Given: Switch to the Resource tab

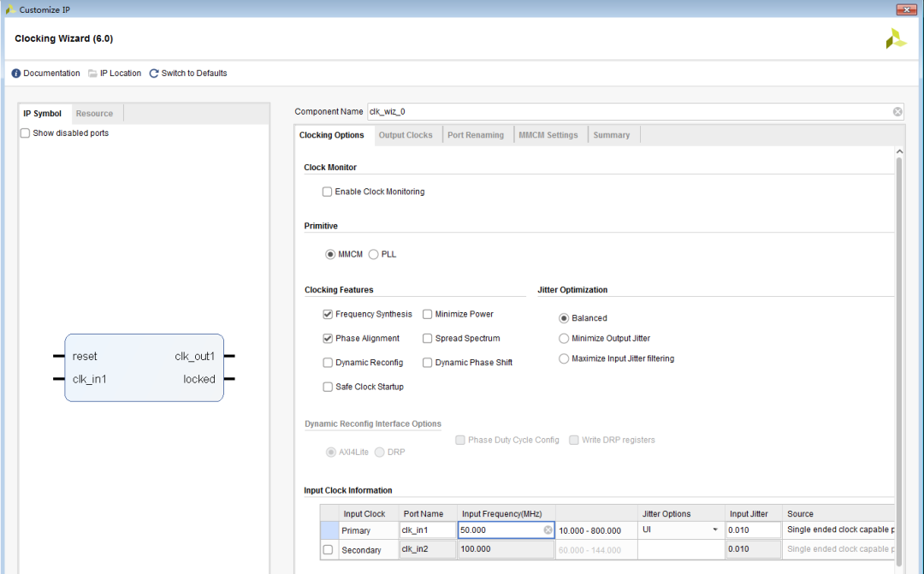Looking at the screenshot, I should point(94,114).
